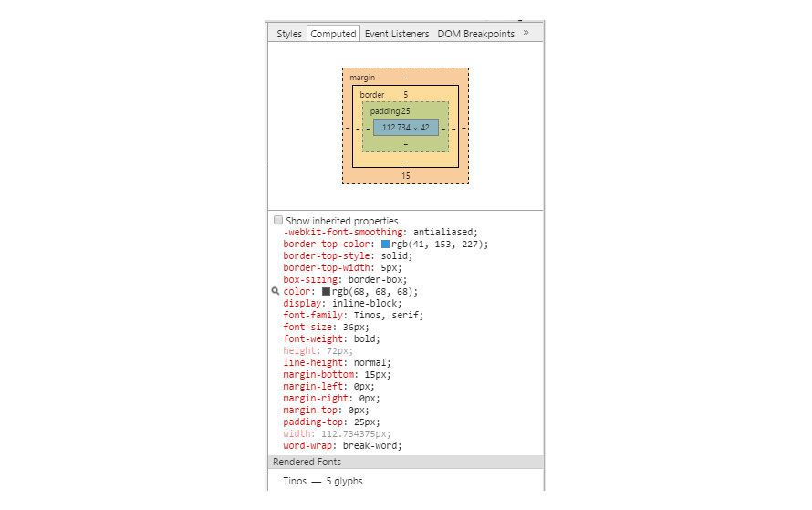This screenshot has width=812, height=510.
Task: Click the border-top-color blue swatch
Action: pyautogui.click(x=385, y=244)
